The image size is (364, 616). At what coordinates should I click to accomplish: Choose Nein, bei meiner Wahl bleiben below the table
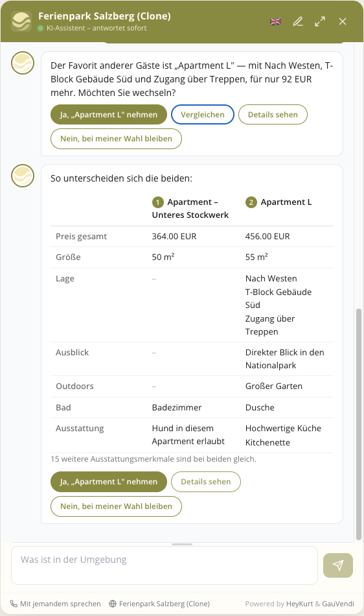116,506
